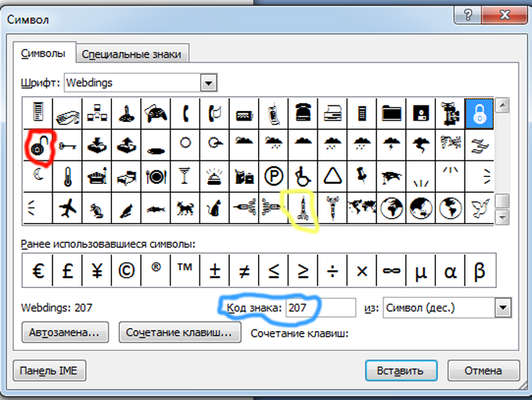Cancel with the Отмена button
The image size is (532, 400).
click(483, 370)
